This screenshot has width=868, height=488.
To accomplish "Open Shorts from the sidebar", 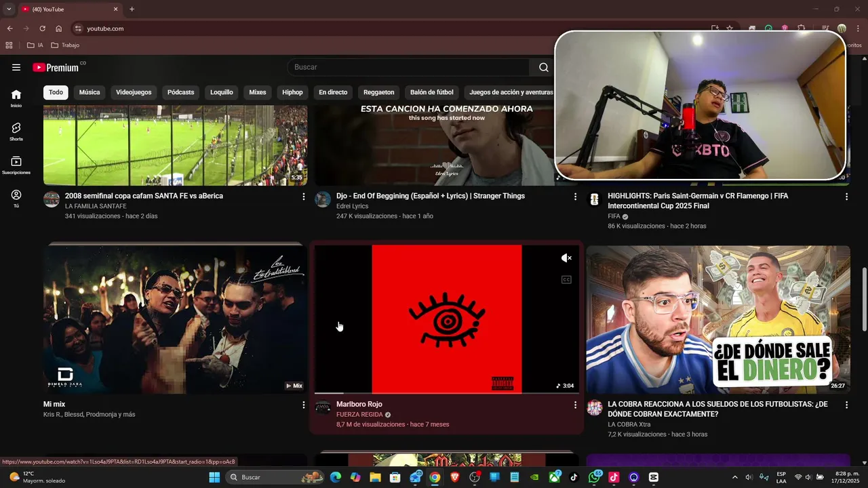I will 16,131.
